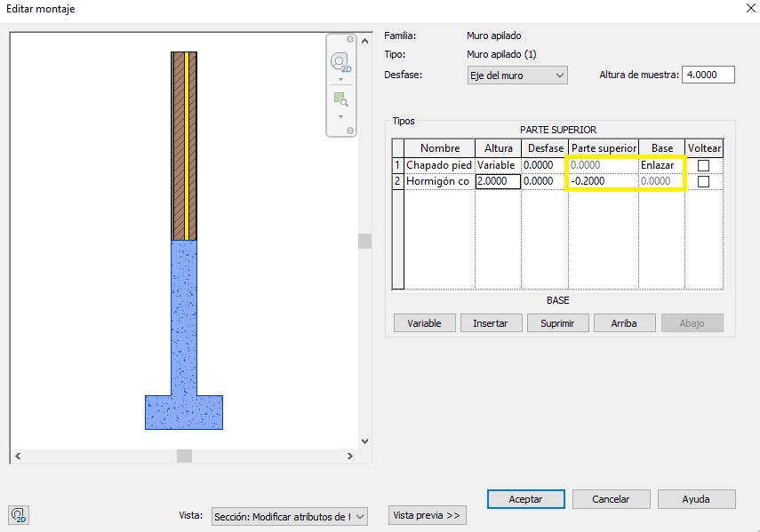Expand the steering wheel dropdown arrow
The image size is (760, 532).
[x=340, y=80]
